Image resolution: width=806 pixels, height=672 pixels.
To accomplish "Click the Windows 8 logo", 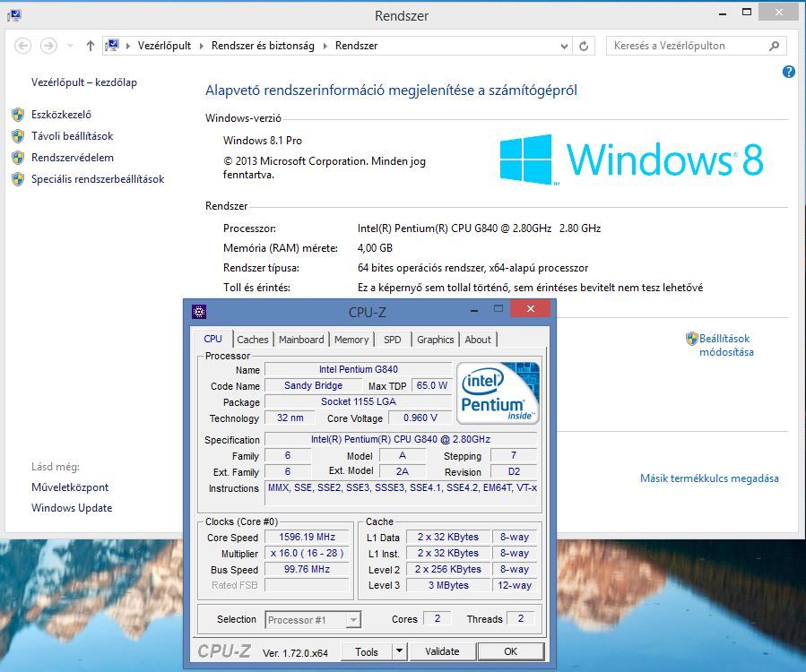I will coord(632,159).
